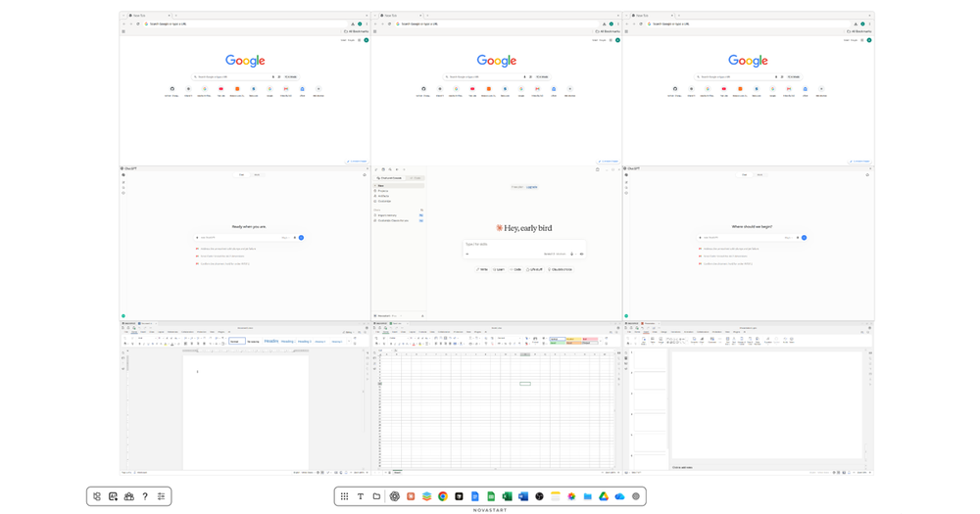Launch ChatGPT from the dock
The image size is (980, 514).
point(394,496)
